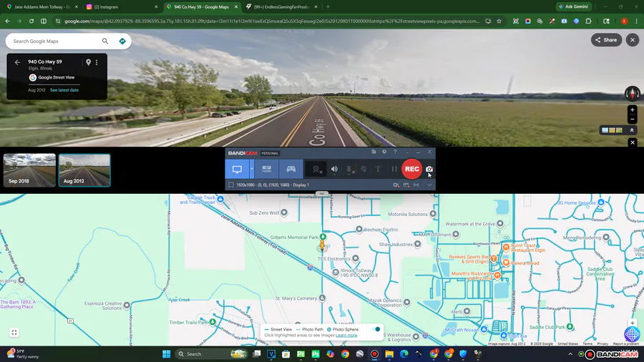Check the 1920x1080 Display 1 checkbox
This screenshot has height=362, width=644.
231,185
